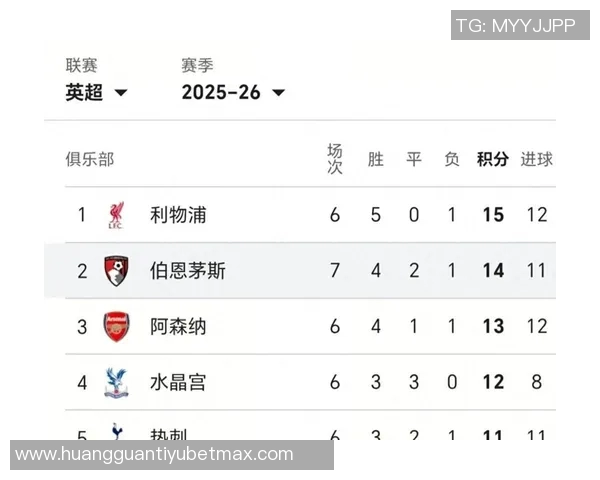Click the 负 losses column header
Image resolution: width=600 pixels, height=480 pixels.
pos(452,159)
